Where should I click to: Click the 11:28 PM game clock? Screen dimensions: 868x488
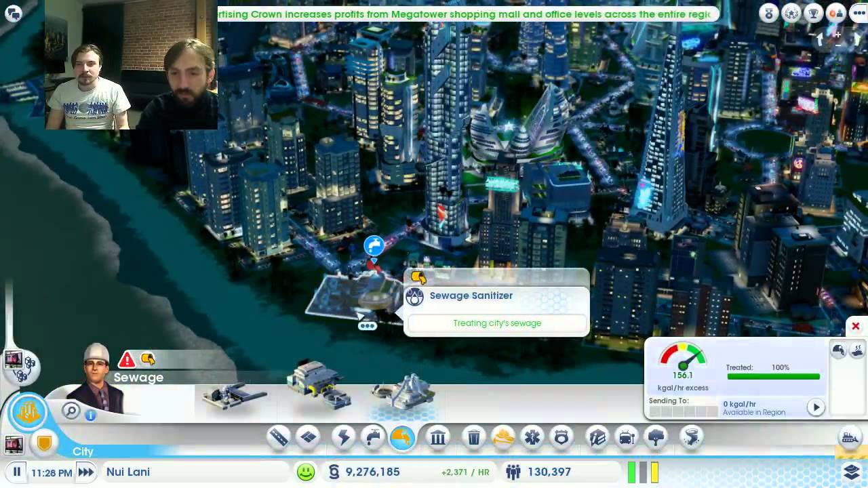coord(52,472)
